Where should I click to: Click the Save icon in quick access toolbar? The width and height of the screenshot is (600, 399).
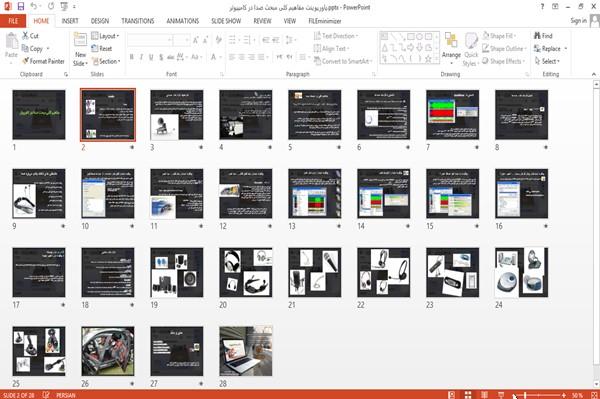click(21, 7)
